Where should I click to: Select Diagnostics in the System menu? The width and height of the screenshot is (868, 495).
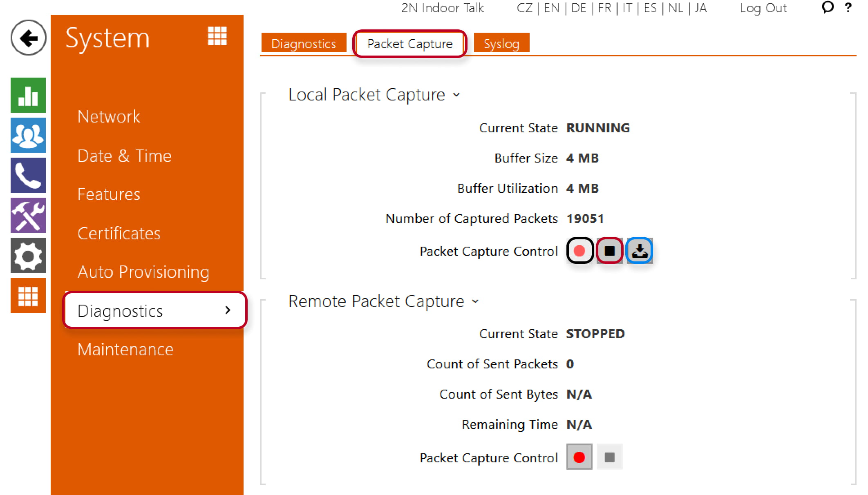[x=155, y=310]
